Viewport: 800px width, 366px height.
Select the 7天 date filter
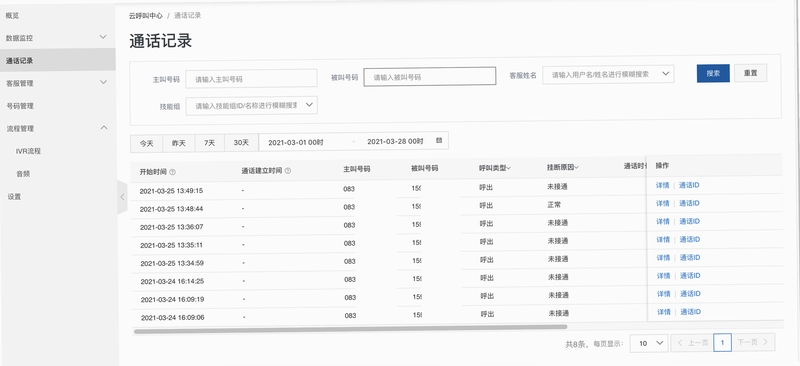(210, 143)
